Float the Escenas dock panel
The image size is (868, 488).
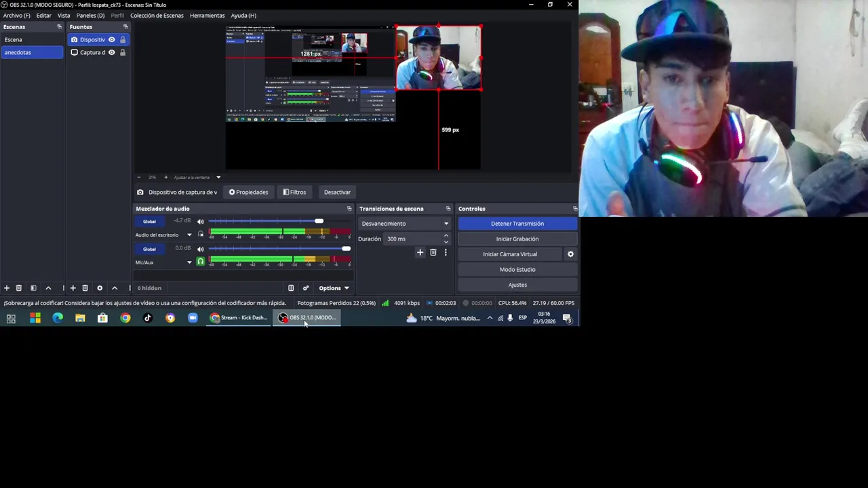pos(59,27)
